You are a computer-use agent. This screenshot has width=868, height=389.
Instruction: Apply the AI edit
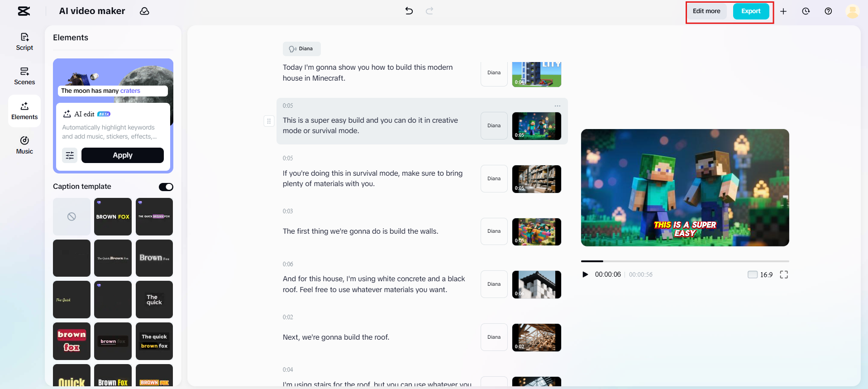(122, 155)
